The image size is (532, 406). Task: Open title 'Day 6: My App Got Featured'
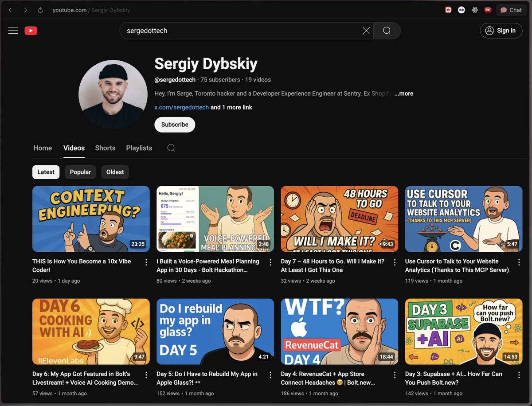pos(85,378)
